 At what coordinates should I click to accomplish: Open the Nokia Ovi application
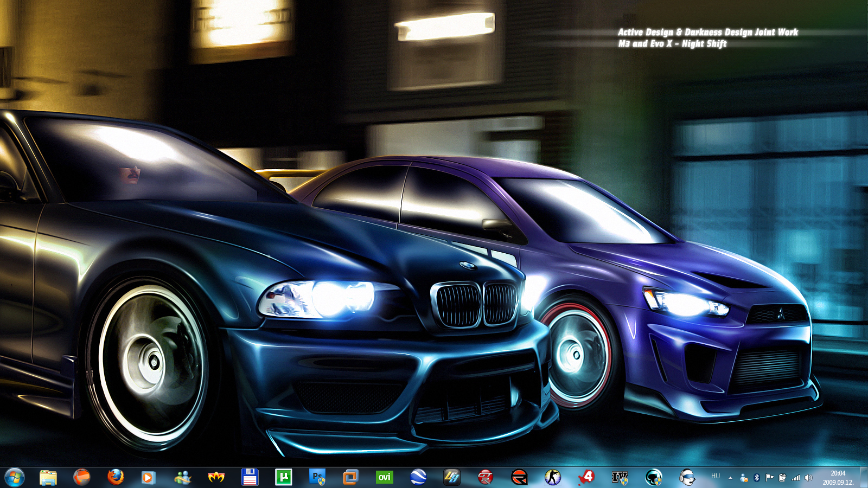pos(384,477)
